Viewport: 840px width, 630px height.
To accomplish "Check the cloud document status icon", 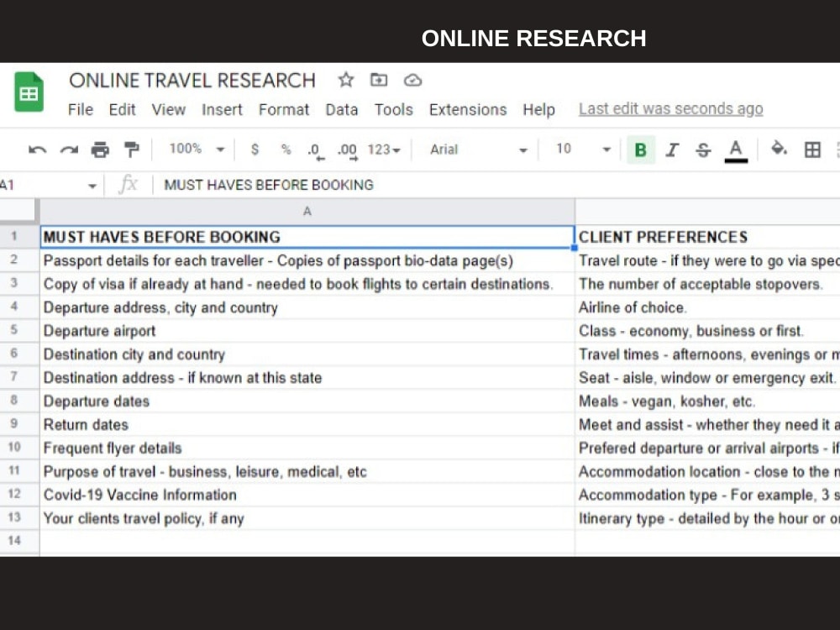I will [x=412, y=81].
